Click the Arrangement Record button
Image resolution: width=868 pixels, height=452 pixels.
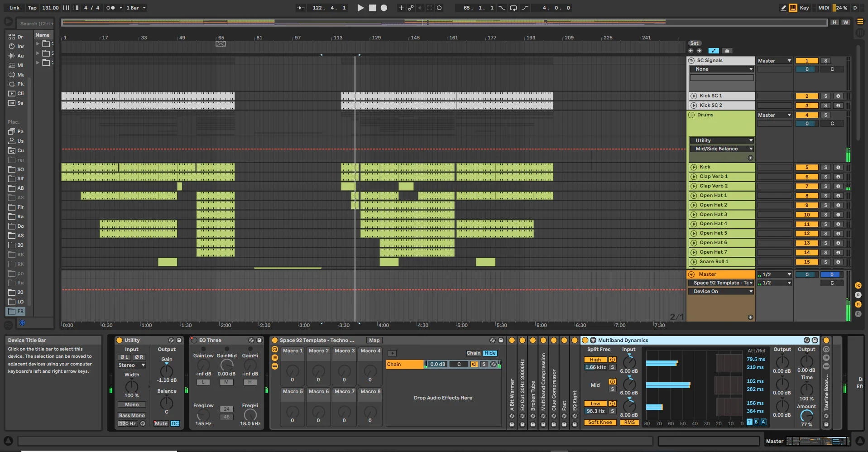[384, 8]
